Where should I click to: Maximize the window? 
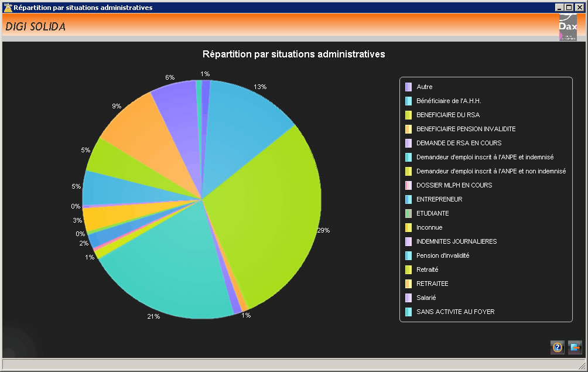click(x=569, y=8)
